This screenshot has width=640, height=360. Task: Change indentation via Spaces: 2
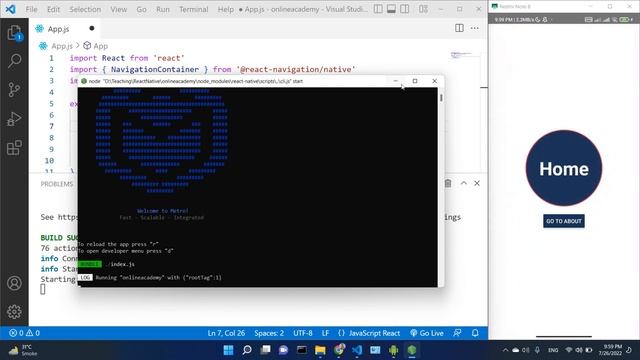pyautogui.click(x=269, y=333)
